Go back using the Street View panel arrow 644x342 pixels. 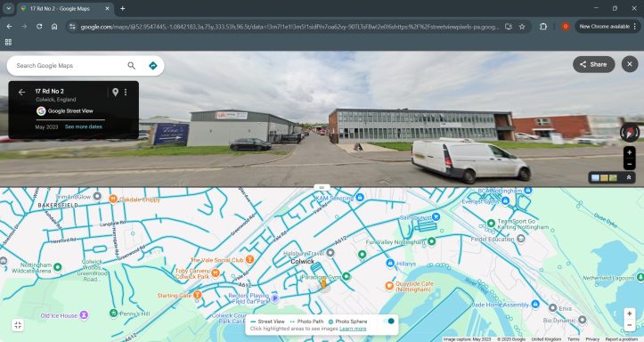(x=21, y=93)
